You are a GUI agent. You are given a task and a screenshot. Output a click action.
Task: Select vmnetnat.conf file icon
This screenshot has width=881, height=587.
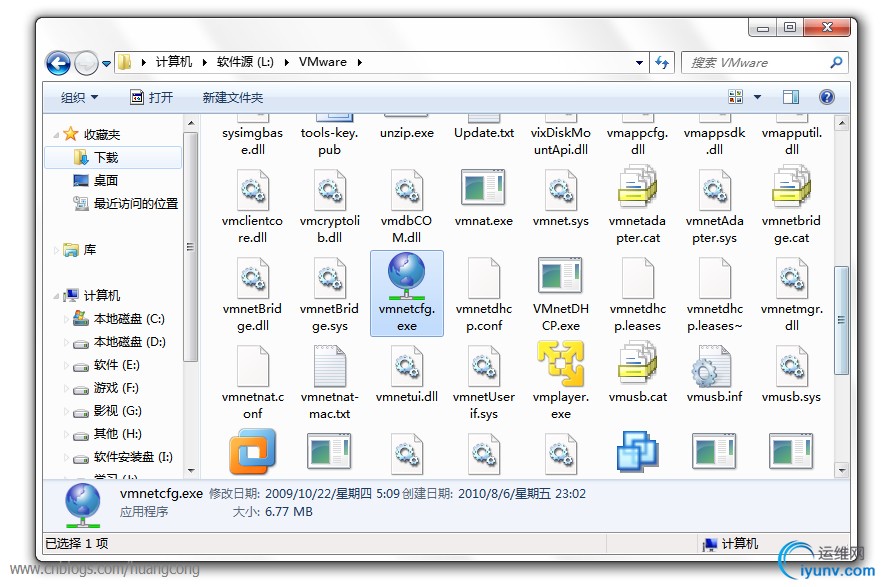pos(252,366)
